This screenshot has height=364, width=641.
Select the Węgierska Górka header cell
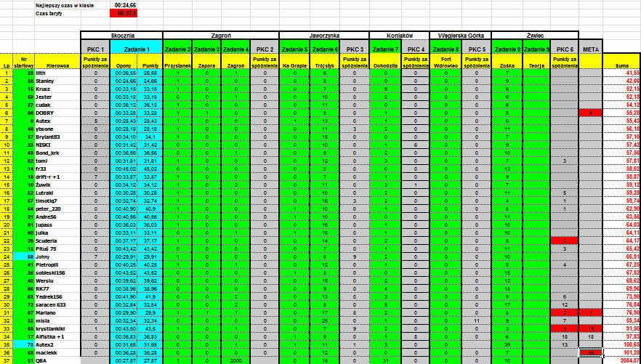tap(460, 36)
